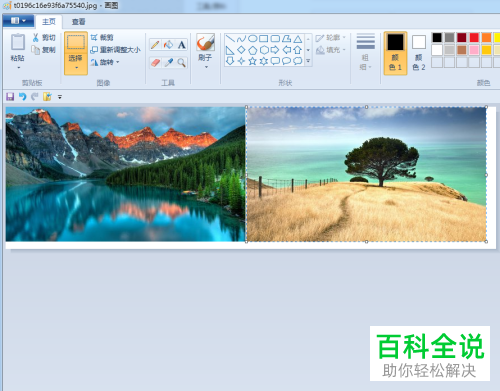The width and height of the screenshot is (500, 391).
Task: Click the Brushes (刷子) icon
Action: (x=205, y=42)
